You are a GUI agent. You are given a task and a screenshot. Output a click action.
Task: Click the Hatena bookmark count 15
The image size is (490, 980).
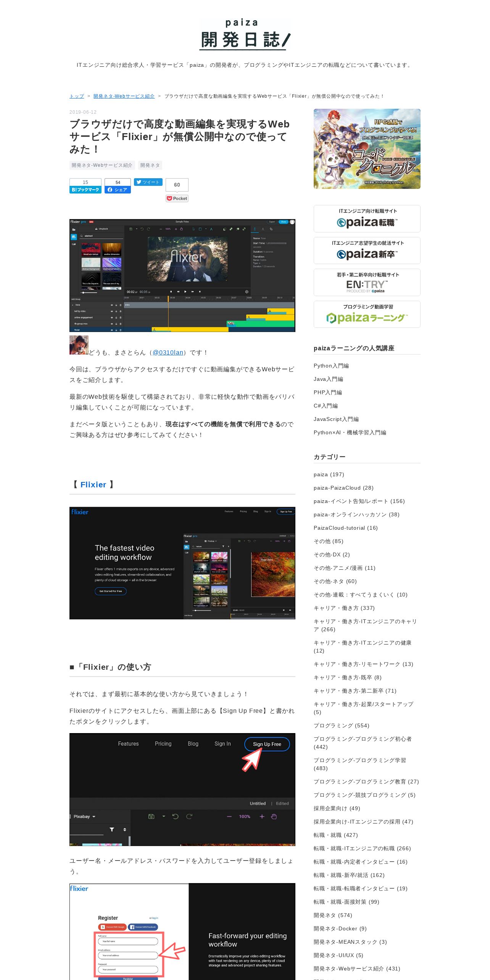click(x=85, y=182)
